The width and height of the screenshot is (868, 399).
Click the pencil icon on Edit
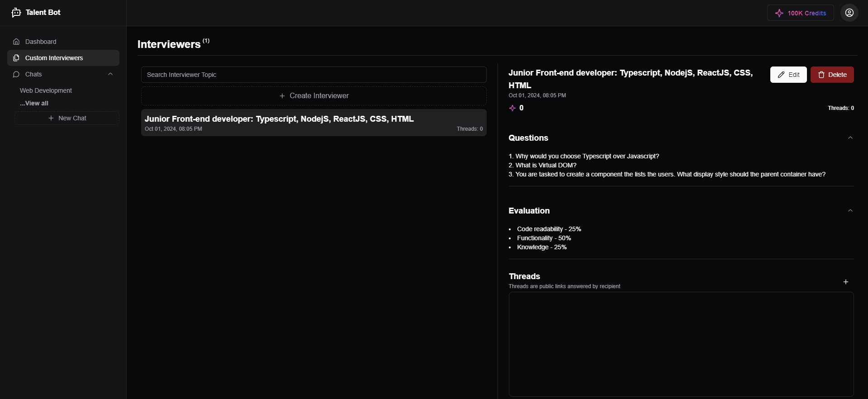781,75
